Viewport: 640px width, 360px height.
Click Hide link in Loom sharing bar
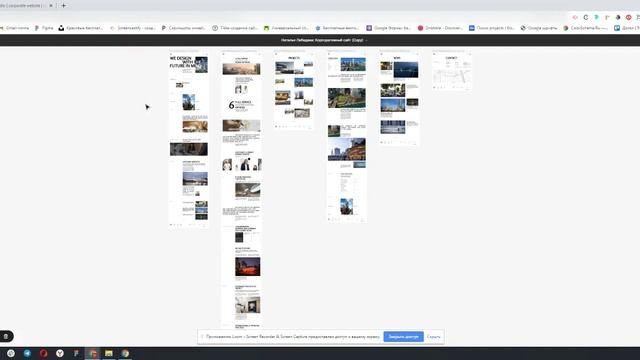pos(433,337)
